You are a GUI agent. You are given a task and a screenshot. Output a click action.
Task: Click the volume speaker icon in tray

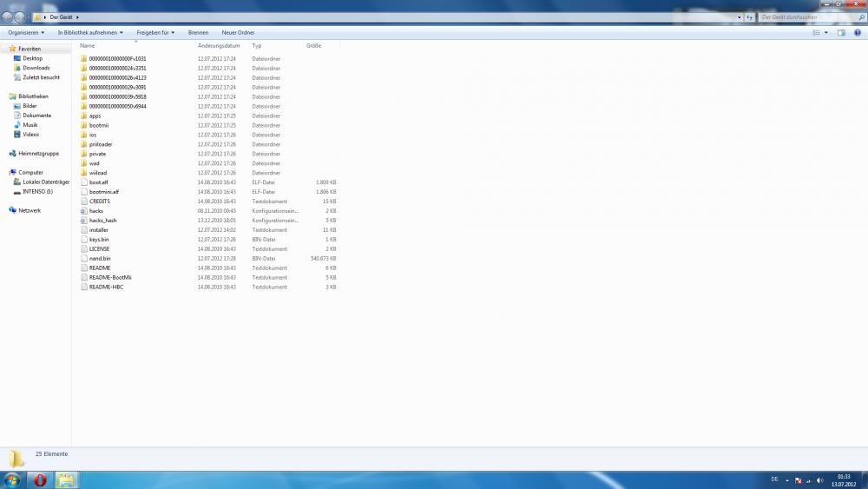click(820, 479)
